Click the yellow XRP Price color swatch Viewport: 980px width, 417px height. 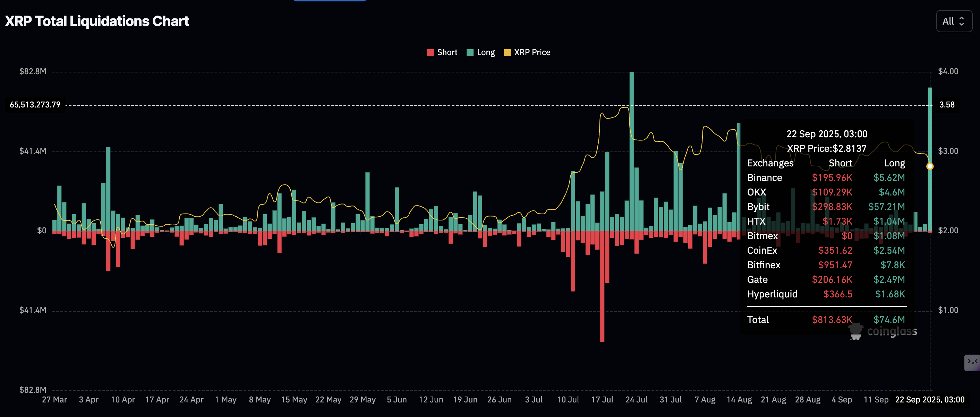(x=507, y=52)
